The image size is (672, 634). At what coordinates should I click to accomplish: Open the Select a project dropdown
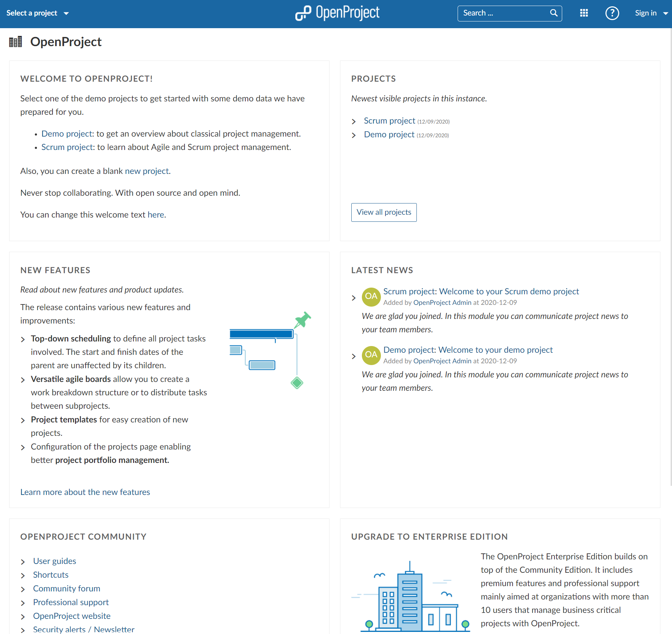pyautogui.click(x=37, y=13)
